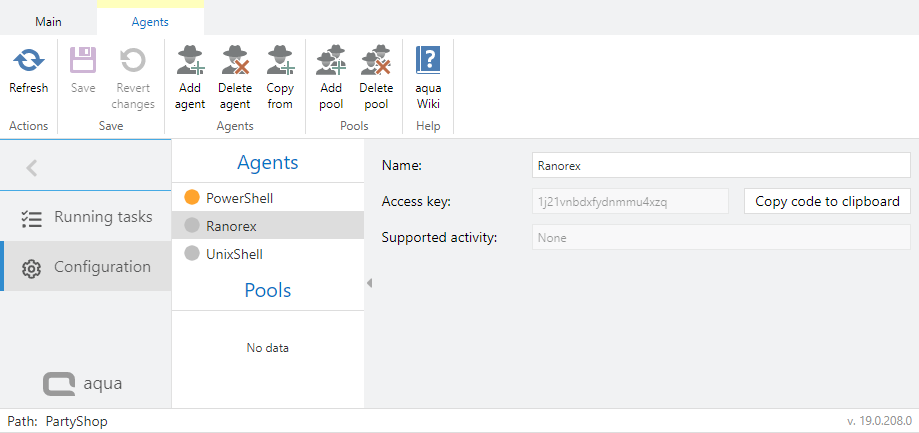Open Running tasks in the sidebar
919x433 pixels.
click(102, 217)
